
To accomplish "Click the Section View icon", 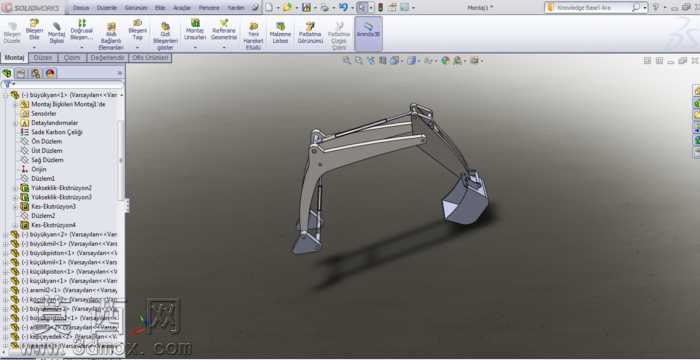I will (x=382, y=61).
